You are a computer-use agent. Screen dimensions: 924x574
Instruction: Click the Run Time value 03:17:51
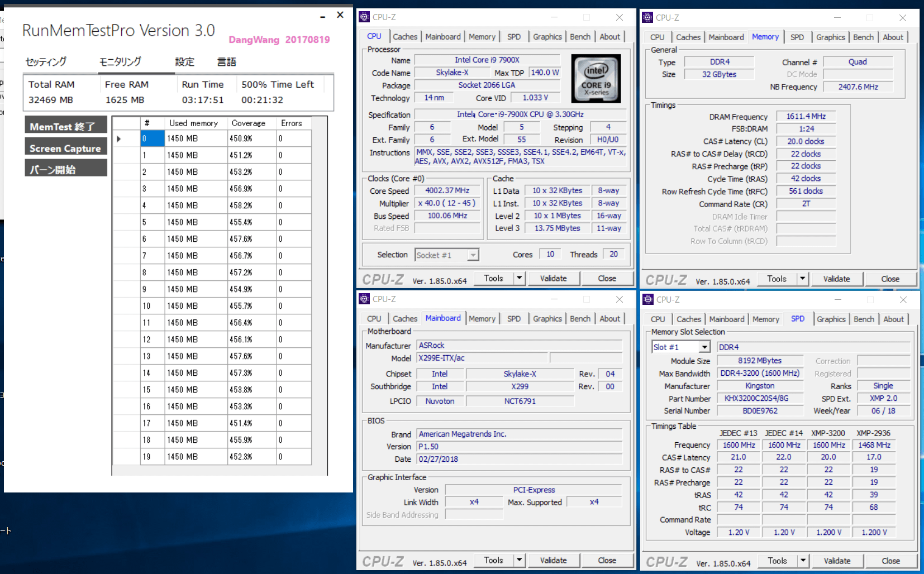click(x=203, y=100)
